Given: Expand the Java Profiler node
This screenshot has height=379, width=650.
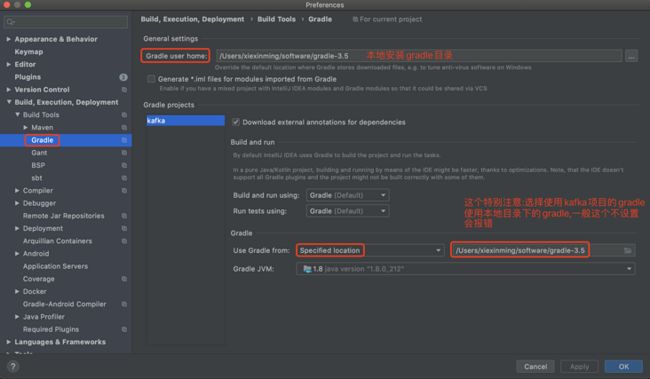Looking at the screenshot, I should coord(17,316).
